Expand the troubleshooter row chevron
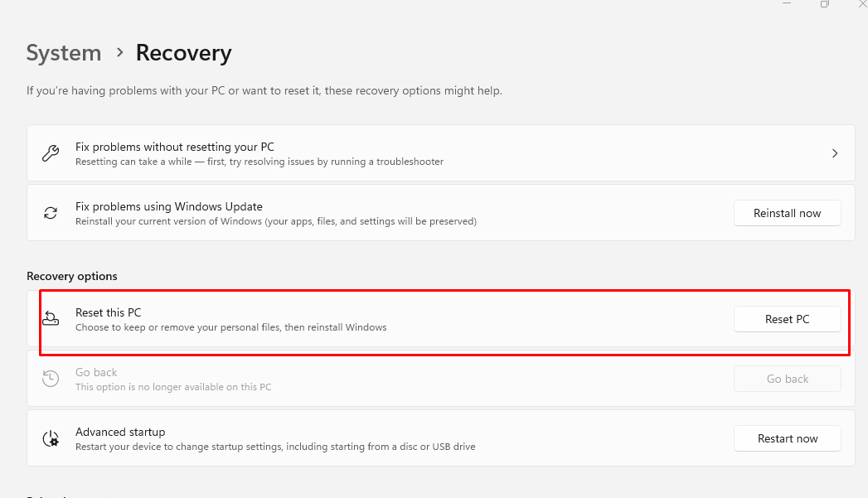This screenshot has width=868, height=498. (834, 152)
